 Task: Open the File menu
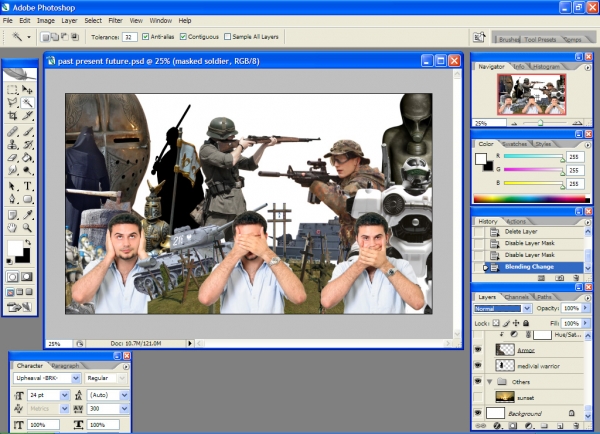pyautogui.click(x=8, y=21)
